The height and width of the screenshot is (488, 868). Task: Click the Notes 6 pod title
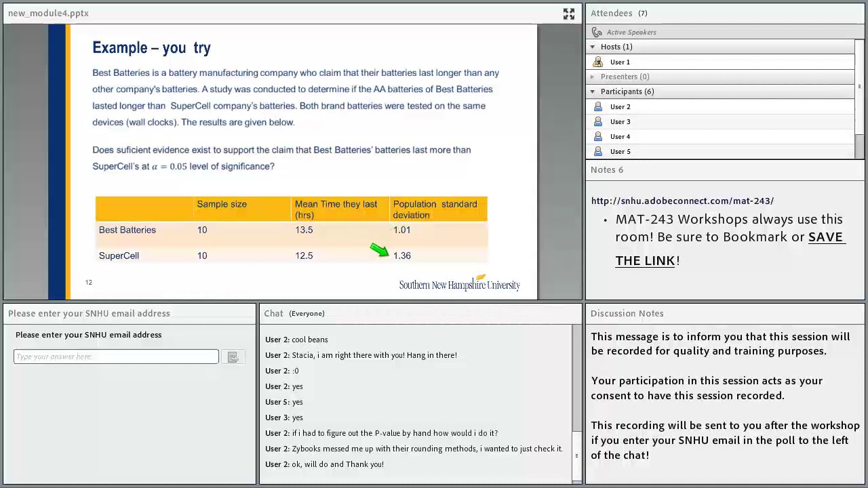click(x=607, y=169)
